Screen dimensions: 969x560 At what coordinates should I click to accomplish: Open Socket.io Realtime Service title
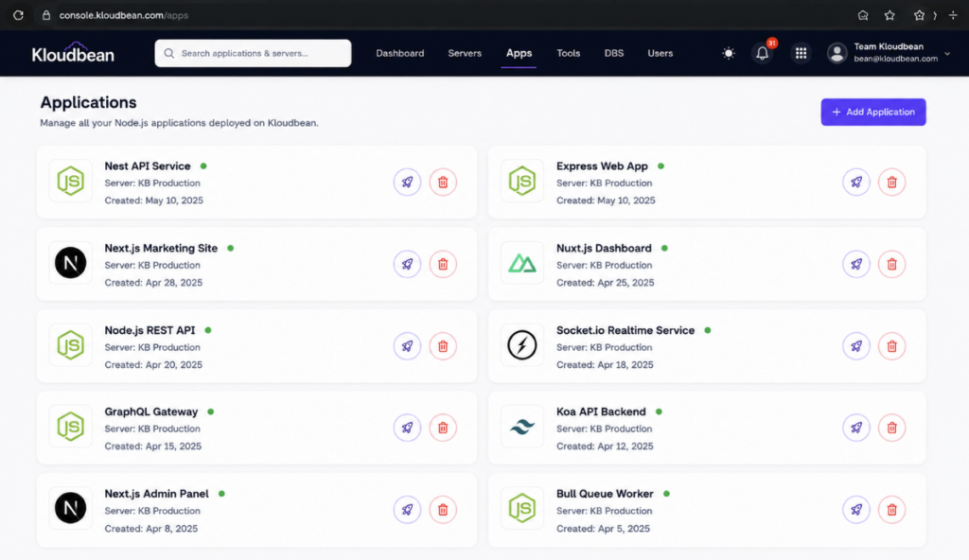tap(625, 330)
